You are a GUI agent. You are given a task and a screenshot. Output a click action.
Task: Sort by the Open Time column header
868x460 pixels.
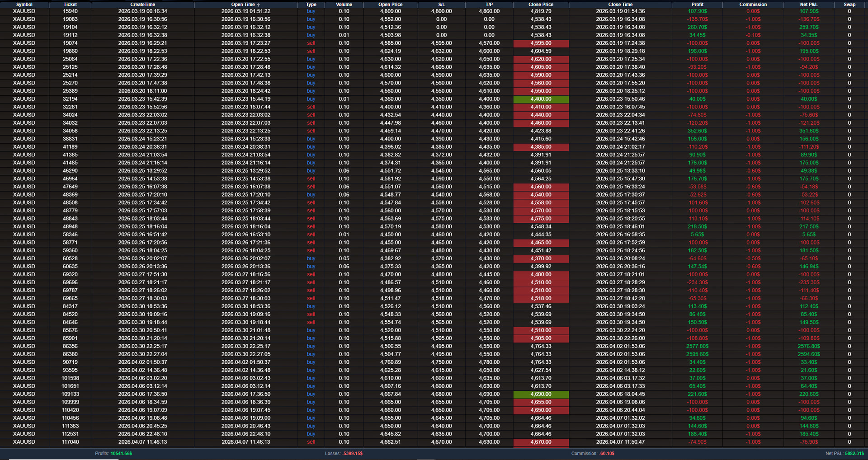tap(245, 5)
